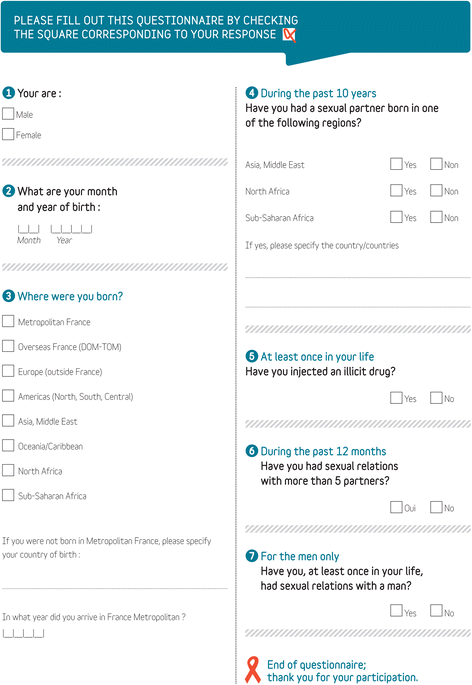The image size is (472, 685).
Task: Click the number 7 circle badge
Action: pyautogui.click(x=251, y=556)
